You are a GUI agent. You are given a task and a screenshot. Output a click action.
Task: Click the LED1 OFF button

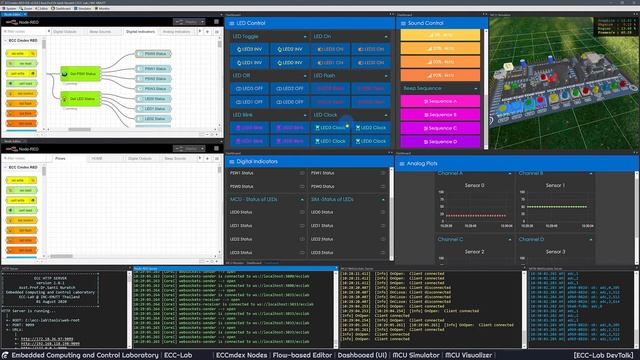(249, 102)
